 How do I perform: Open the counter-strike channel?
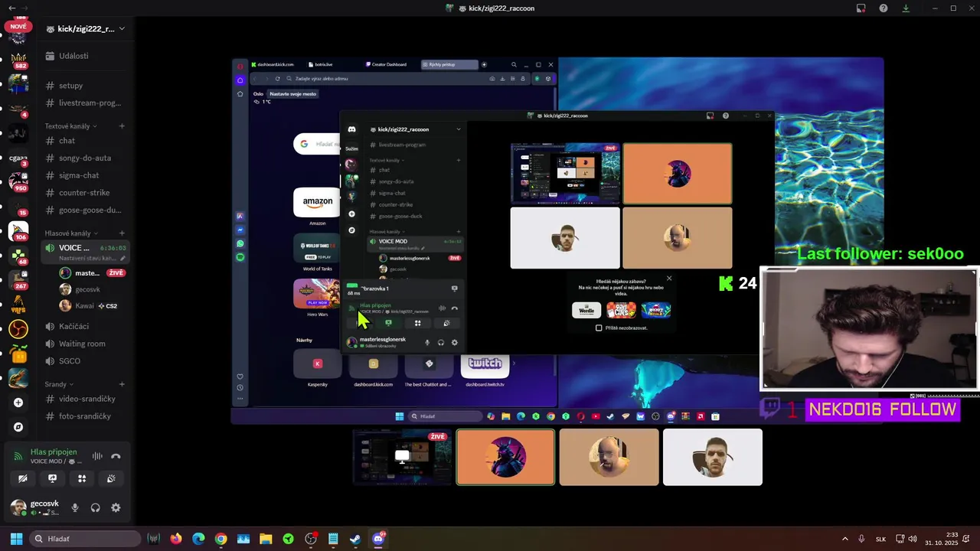(84, 193)
